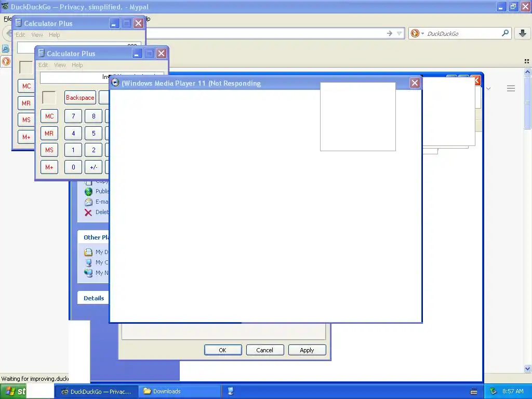Viewport: 532px width, 399px height.
Task: Open View menu in back Calculator Plus
Action: coord(37,35)
